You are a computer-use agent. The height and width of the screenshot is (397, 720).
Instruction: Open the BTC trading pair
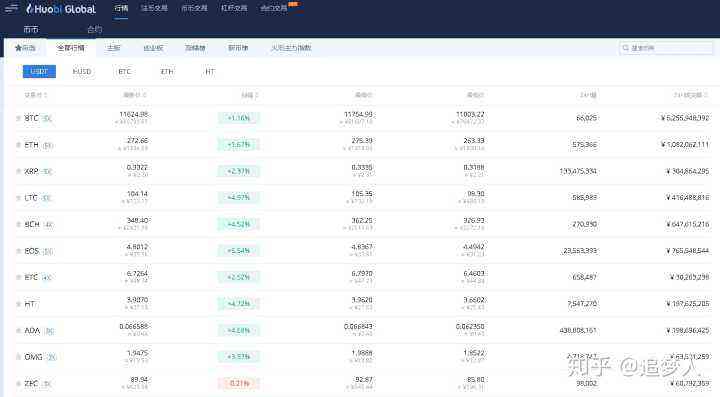click(x=31, y=118)
